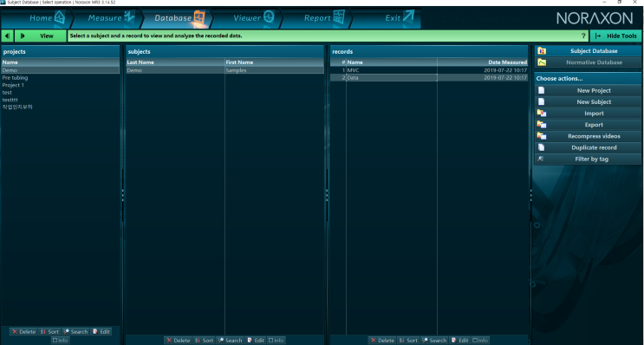Select the Data record

(x=429, y=78)
